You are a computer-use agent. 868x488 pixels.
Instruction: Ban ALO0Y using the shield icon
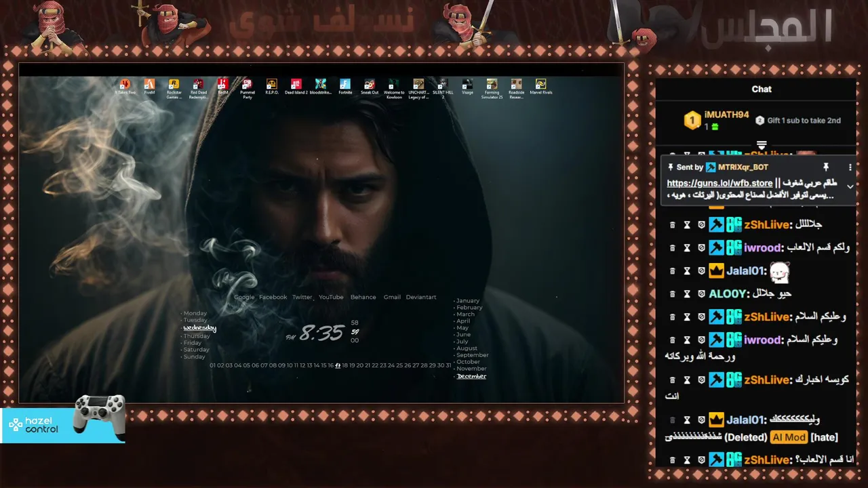[x=701, y=294]
